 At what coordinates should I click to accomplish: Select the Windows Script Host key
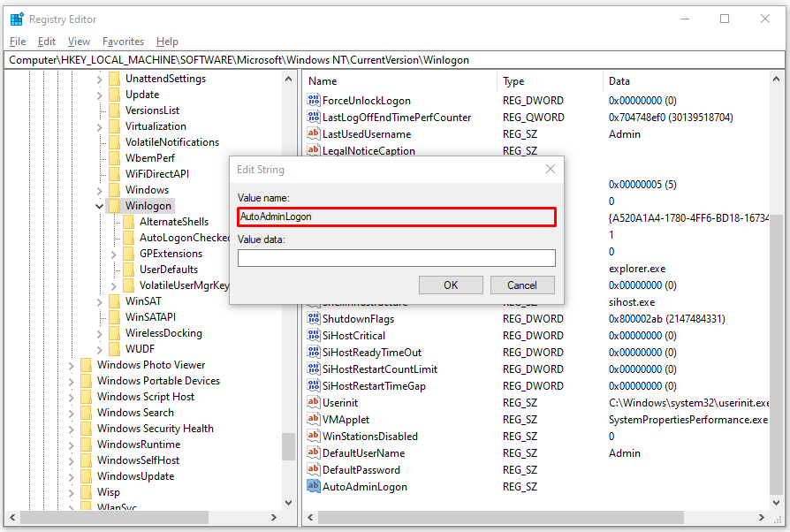point(146,397)
